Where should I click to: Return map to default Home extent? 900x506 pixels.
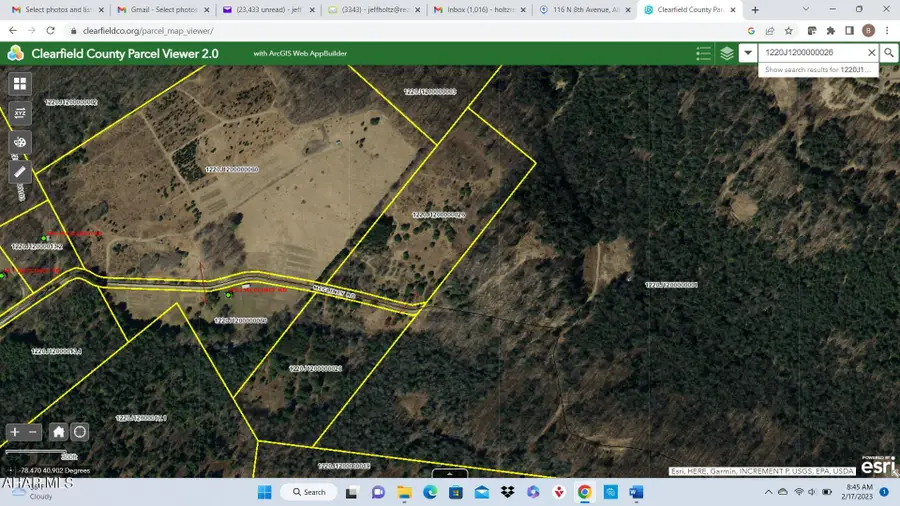coord(59,432)
